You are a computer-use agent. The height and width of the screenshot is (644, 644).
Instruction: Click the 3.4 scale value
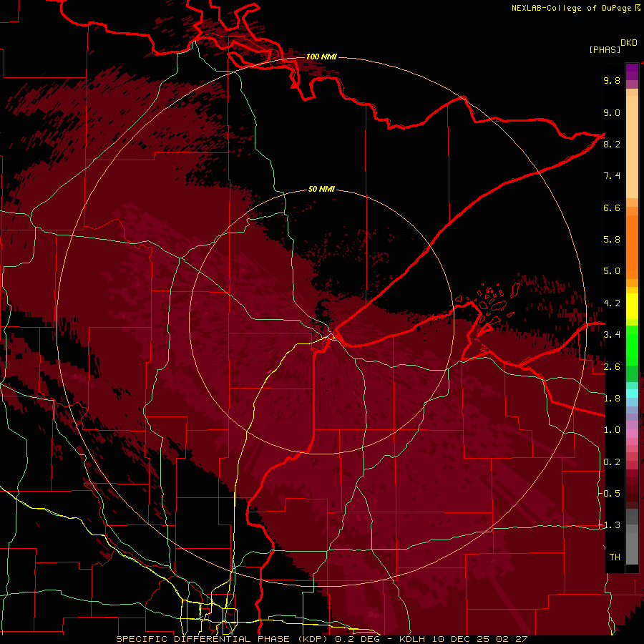[x=612, y=335]
